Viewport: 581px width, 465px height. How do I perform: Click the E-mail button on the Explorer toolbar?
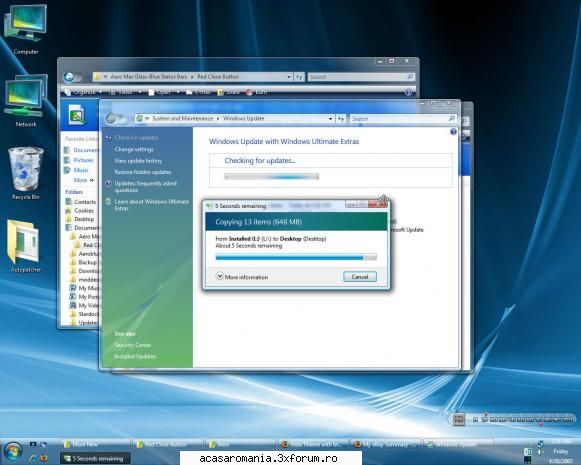[x=198, y=92]
